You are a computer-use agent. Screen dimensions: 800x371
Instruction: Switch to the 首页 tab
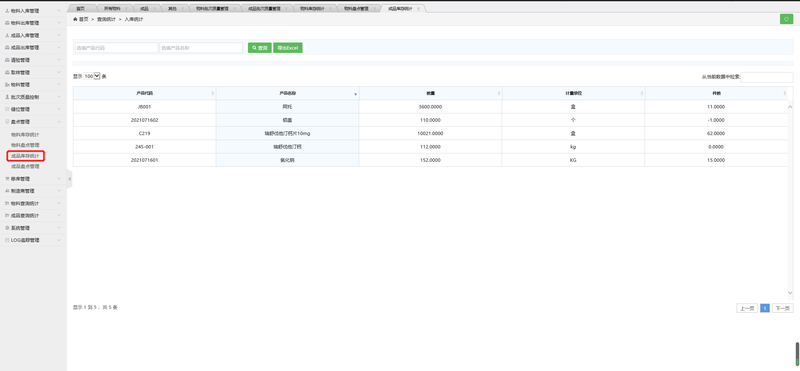(81, 9)
